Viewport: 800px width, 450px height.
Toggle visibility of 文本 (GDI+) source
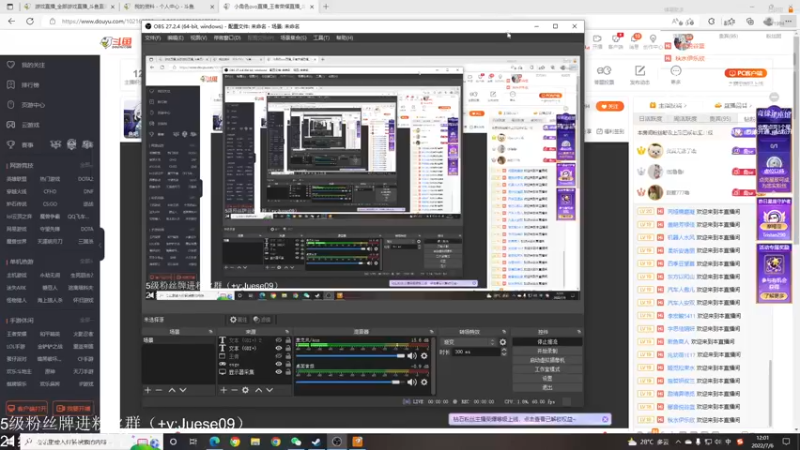pos(279,348)
